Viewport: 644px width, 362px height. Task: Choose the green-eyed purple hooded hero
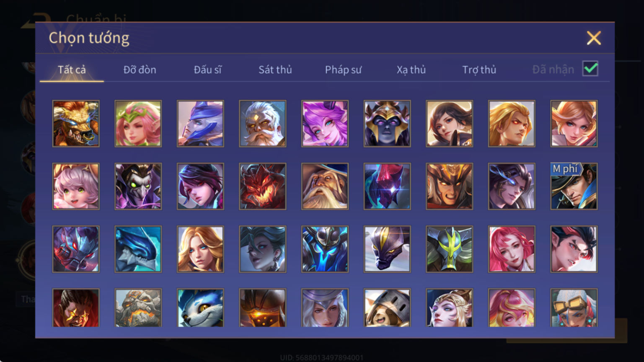[x=138, y=186]
